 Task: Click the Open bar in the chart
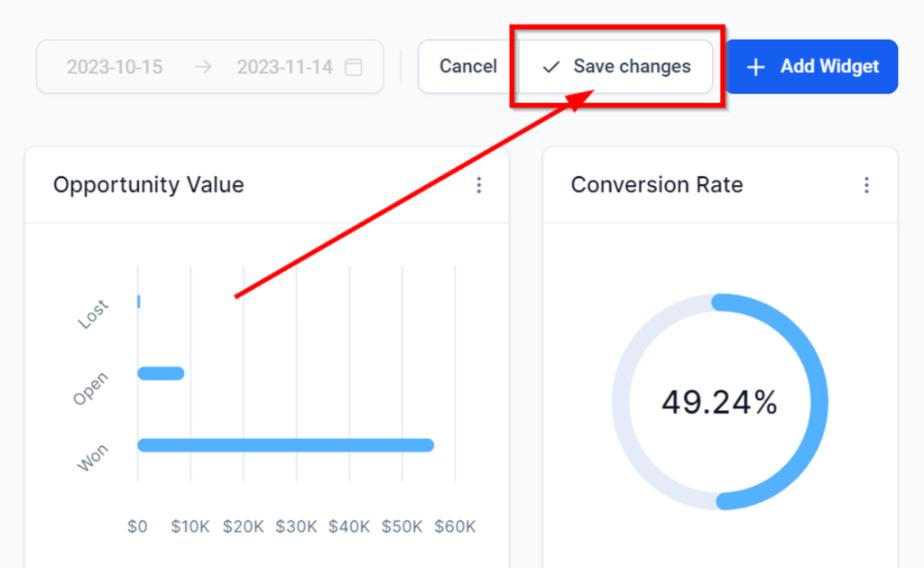(161, 373)
